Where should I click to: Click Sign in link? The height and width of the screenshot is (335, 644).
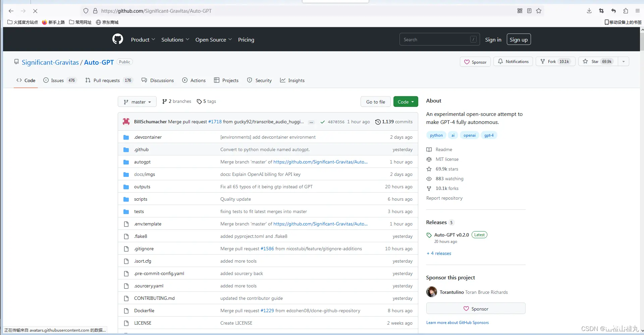[x=493, y=40]
